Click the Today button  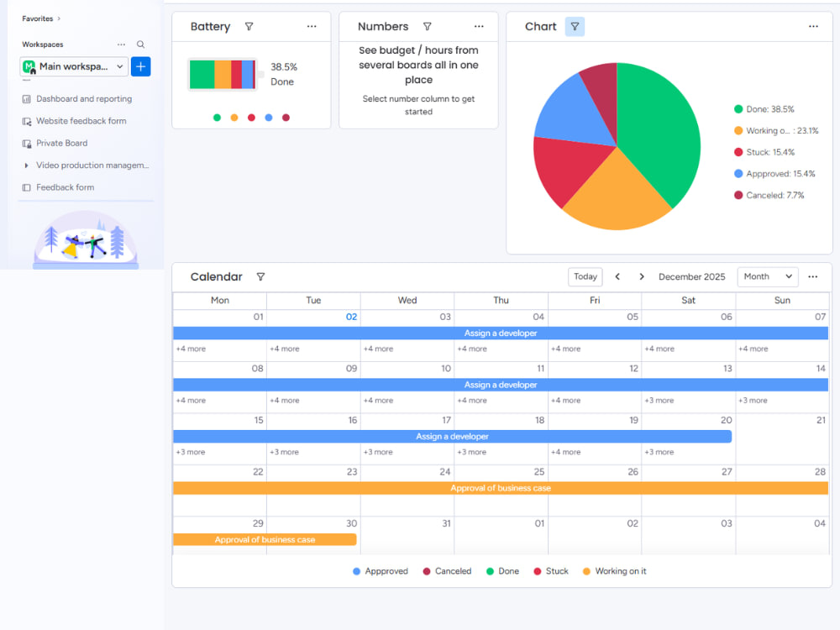[x=585, y=277]
